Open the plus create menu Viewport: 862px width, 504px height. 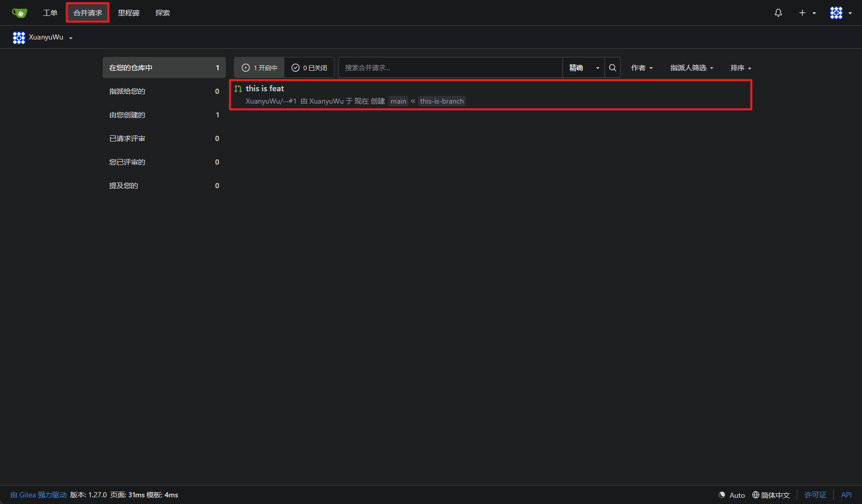click(x=807, y=13)
